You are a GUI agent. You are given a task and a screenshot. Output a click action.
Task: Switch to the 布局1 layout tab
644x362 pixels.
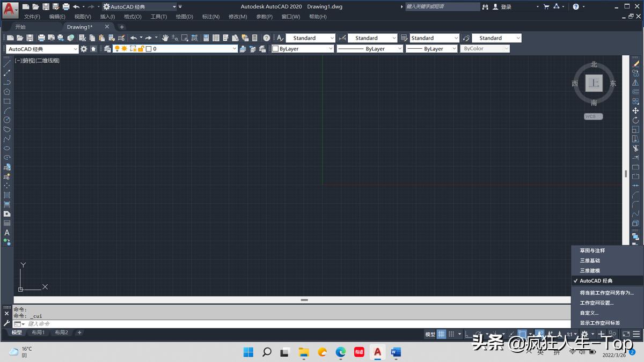coord(38,333)
